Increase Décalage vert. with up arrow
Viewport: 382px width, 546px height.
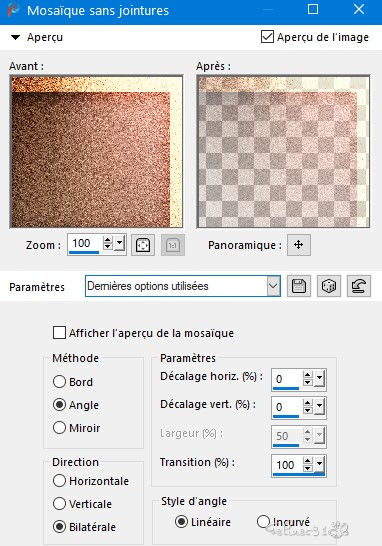[x=307, y=403]
